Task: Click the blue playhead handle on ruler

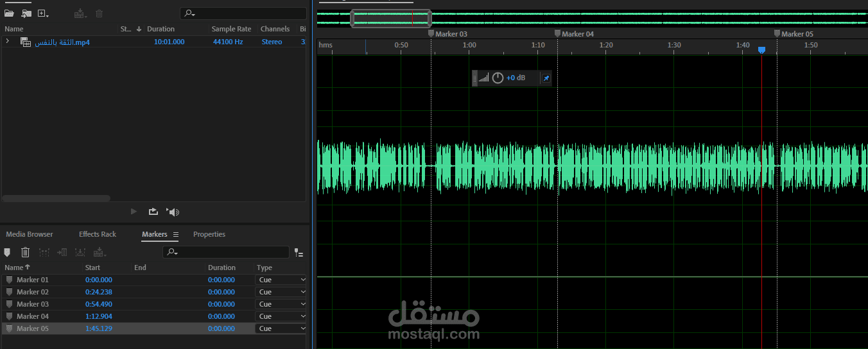Action: coord(761,49)
